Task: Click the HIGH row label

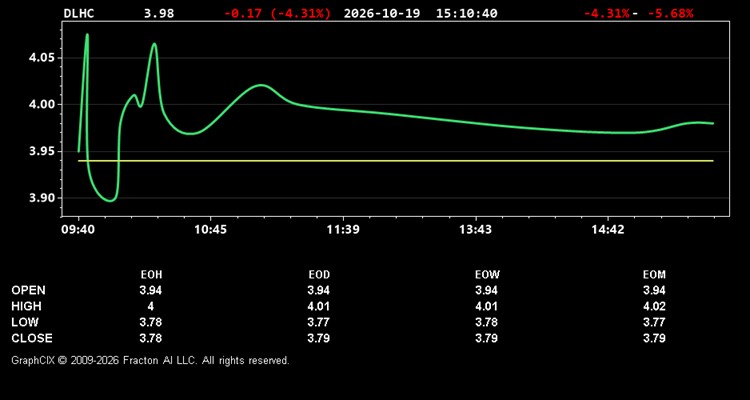Action: [26, 306]
